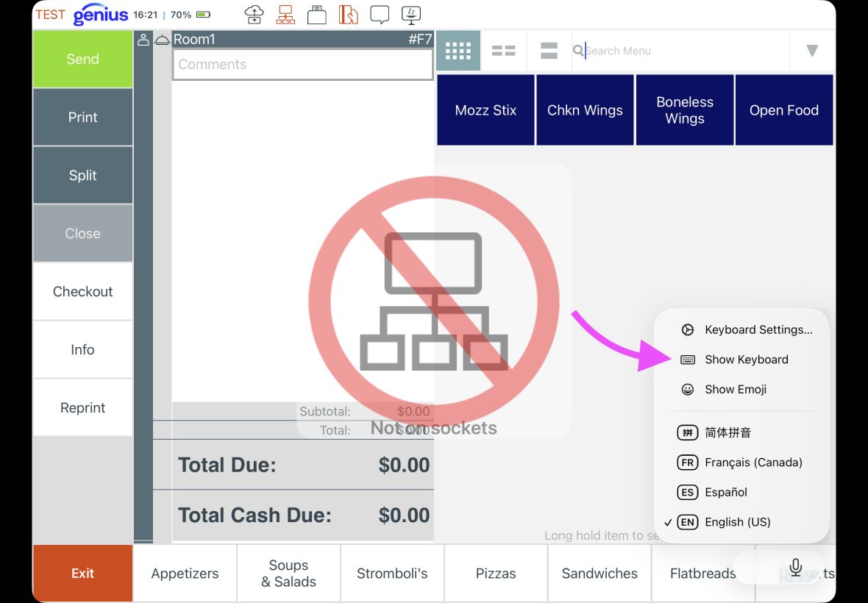868x603 pixels.
Task: Tap the receipt printer icon
Action: [x=316, y=15]
